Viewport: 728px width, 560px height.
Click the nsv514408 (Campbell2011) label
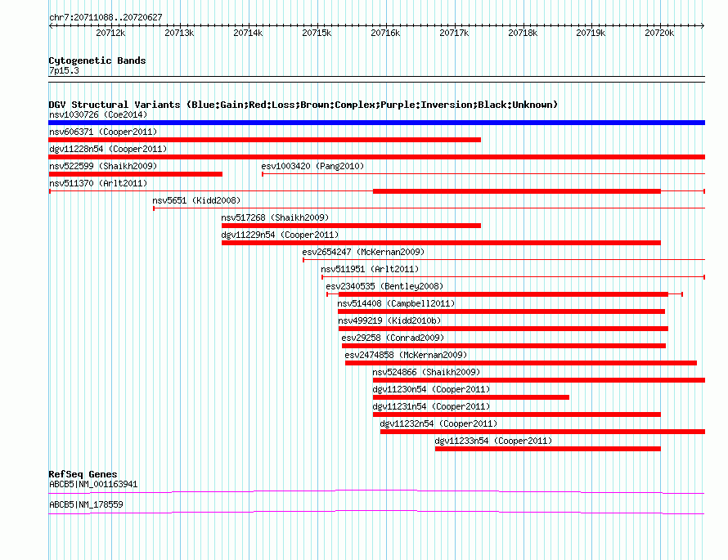point(396,303)
